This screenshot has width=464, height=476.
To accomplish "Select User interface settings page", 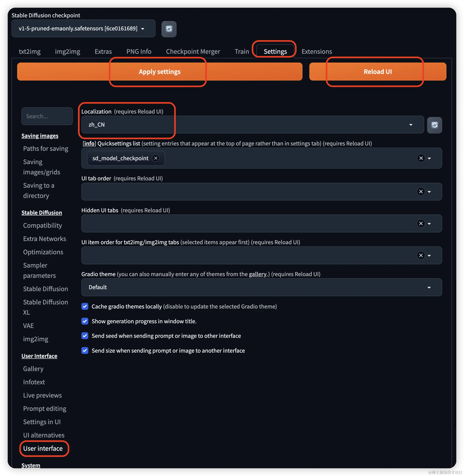I will (43, 448).
